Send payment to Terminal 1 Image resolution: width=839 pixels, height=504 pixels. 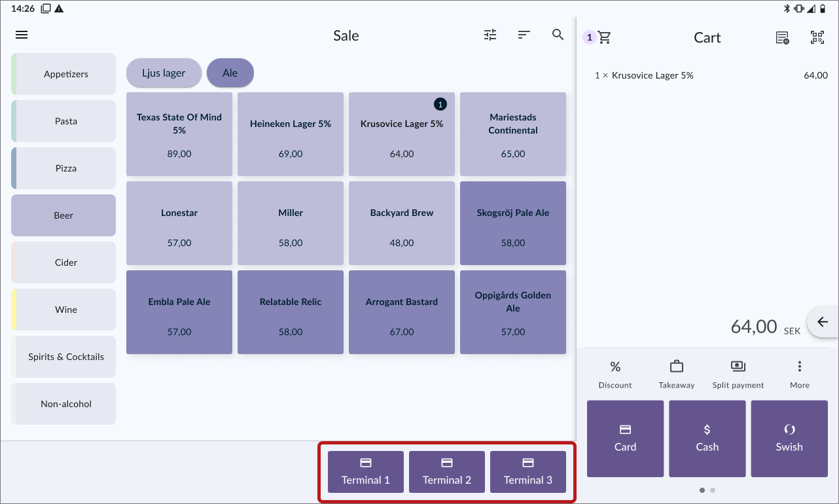pos(366,472)
